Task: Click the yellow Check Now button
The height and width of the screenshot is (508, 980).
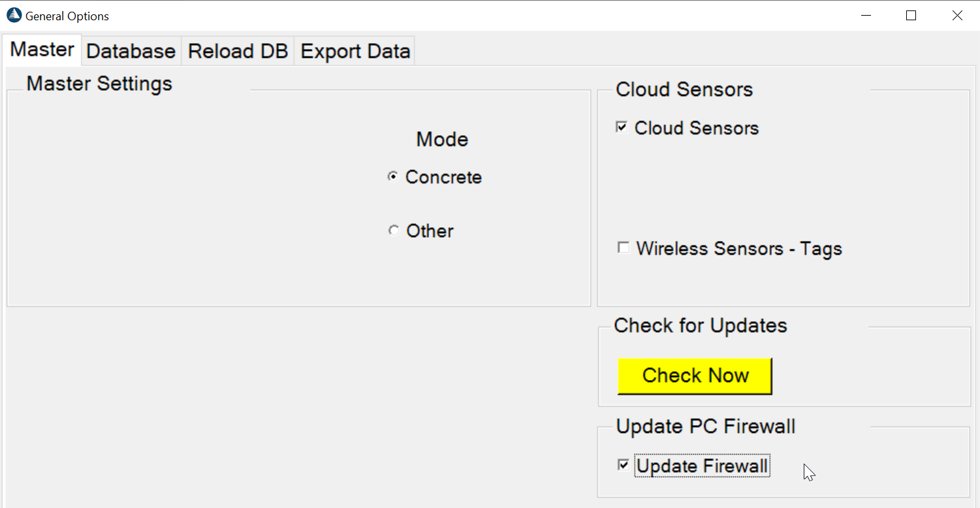Action: 695,375
